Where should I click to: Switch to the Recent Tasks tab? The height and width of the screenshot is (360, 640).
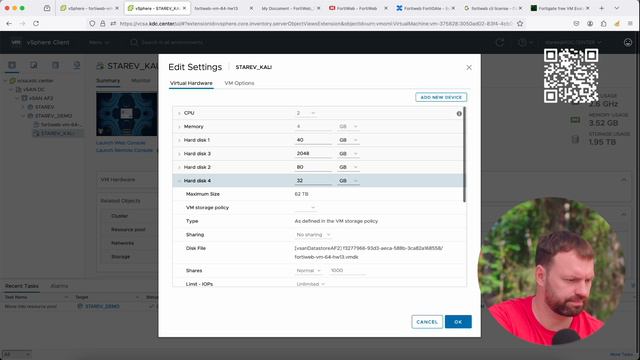click(x=22, y=286)
